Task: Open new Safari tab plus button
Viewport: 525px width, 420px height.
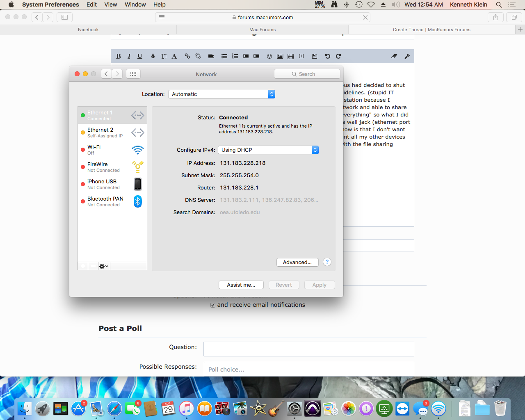Action: click(x=520, y=30)
